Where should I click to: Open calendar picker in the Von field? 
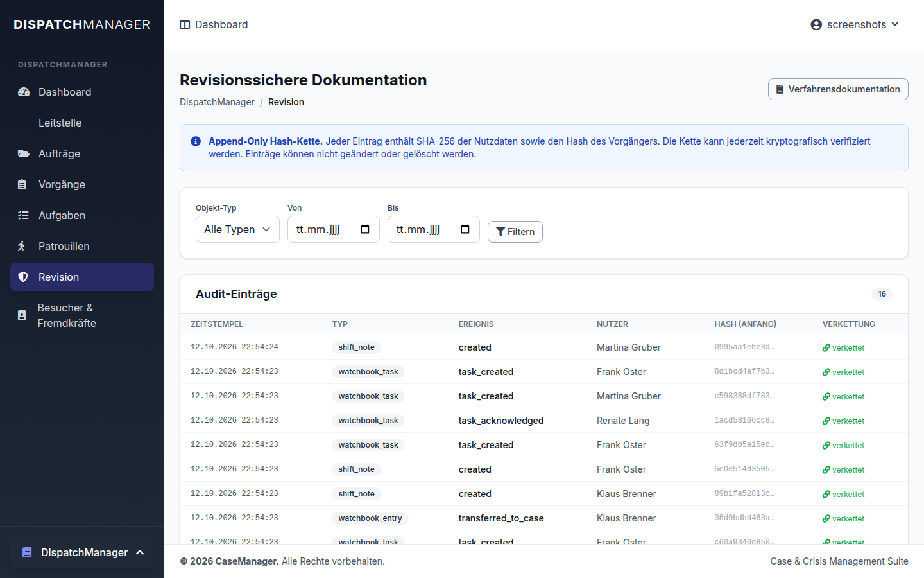[x=365, y=229]
